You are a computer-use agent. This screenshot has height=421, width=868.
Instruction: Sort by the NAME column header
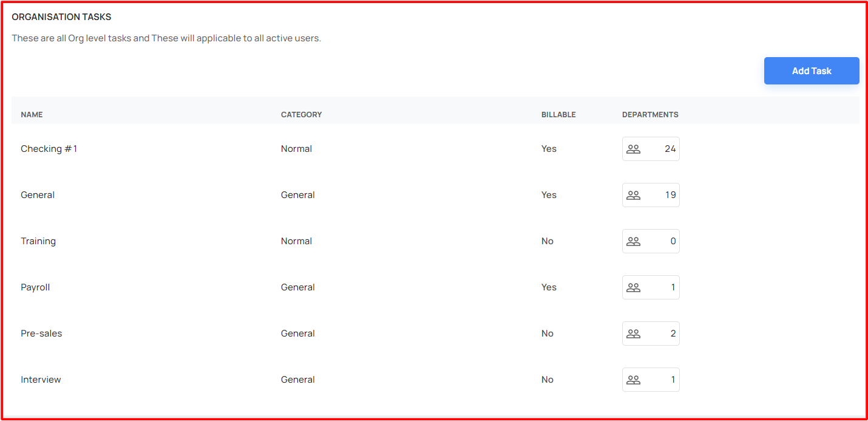click(32, 114)
